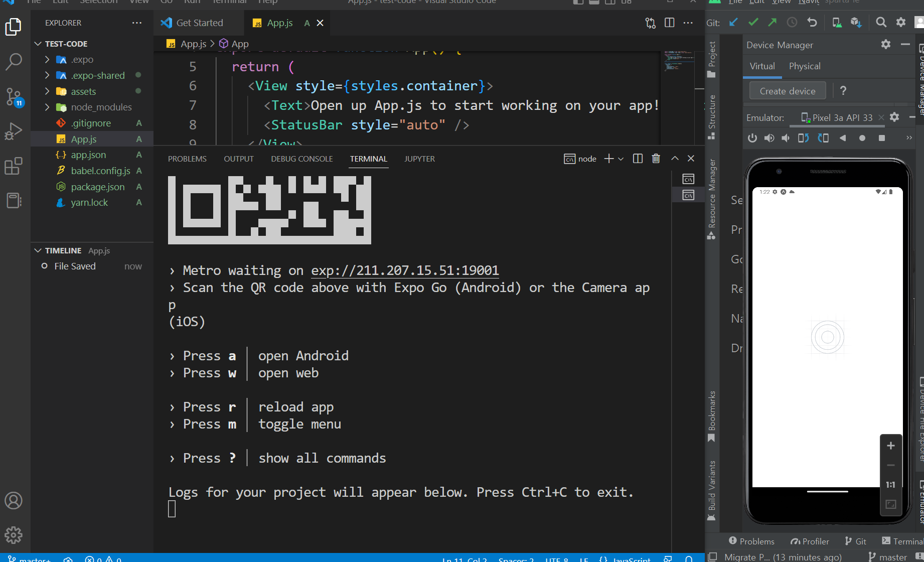Open the Manage gear in VS Code activity bar
The image size is (924, 562).
pos(14,535)
